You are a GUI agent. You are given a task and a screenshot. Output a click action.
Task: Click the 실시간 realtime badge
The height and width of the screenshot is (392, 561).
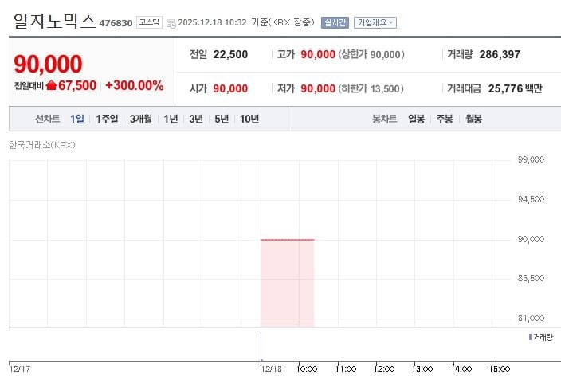pos(335,22)
